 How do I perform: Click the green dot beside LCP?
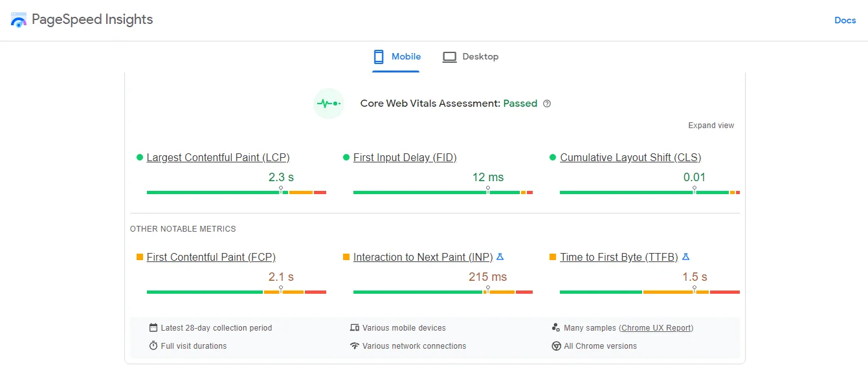139,157
